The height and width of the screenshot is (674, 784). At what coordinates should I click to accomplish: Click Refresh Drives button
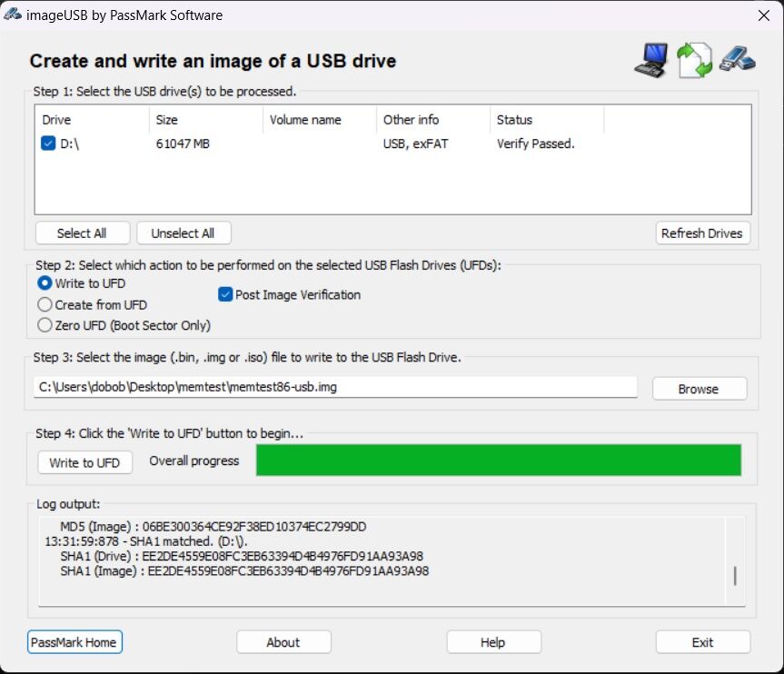tap(702, 233)
